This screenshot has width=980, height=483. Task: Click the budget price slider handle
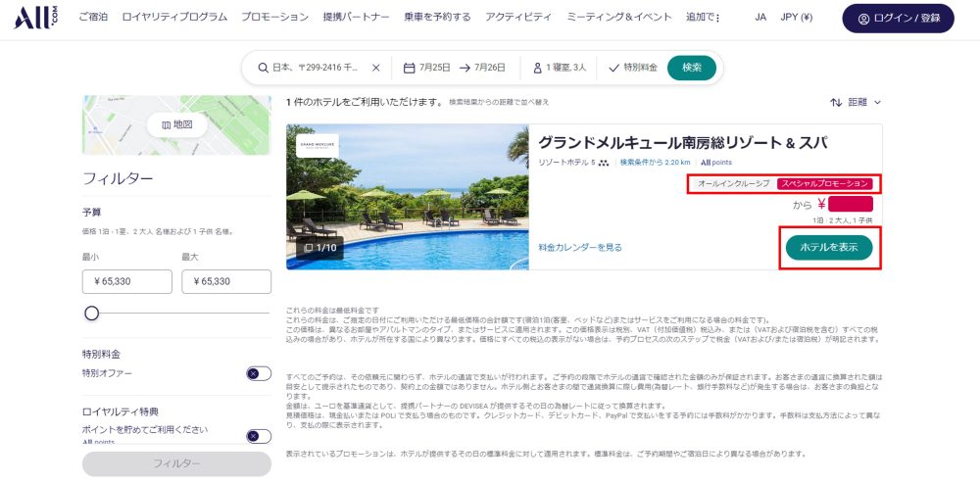click(x=92, y=314)
